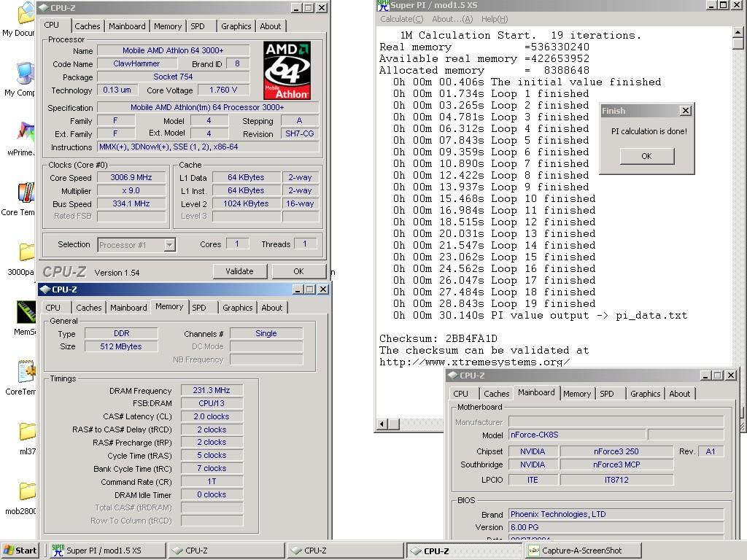Click the Revision SH7-CG value

pos(300,133)
